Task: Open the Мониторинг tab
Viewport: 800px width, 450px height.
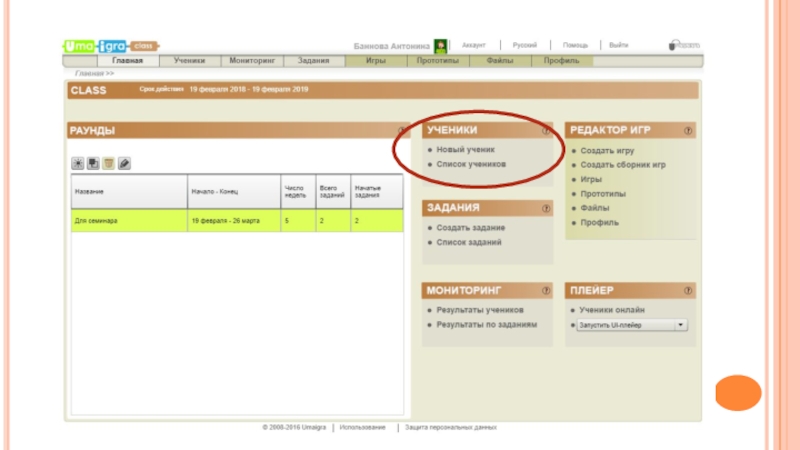Action: click(252, 61)
